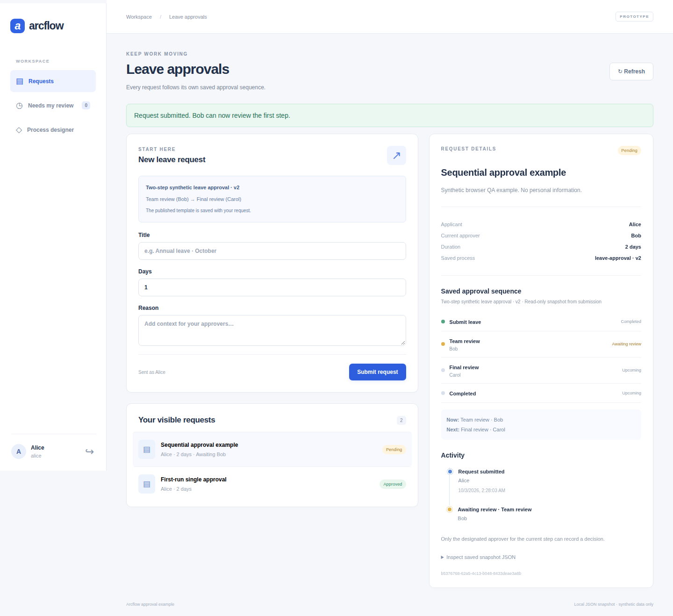
Task: Open the Process designer page
Action: (53, 130)
